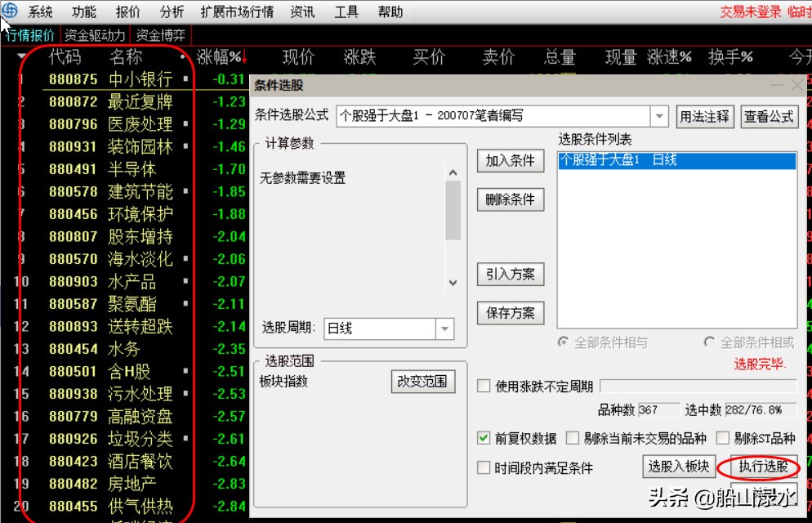Click the 用法注释 button

tap(704, 116)
